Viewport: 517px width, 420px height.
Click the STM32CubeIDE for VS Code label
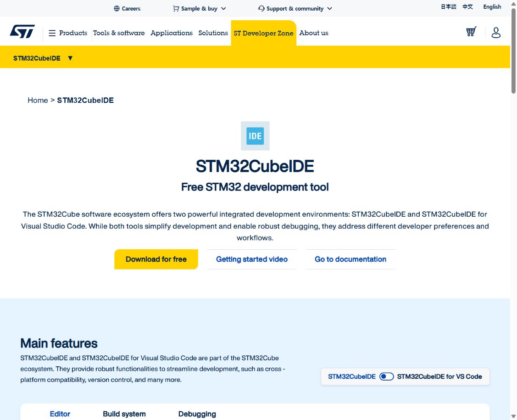[x=439, y=376]
